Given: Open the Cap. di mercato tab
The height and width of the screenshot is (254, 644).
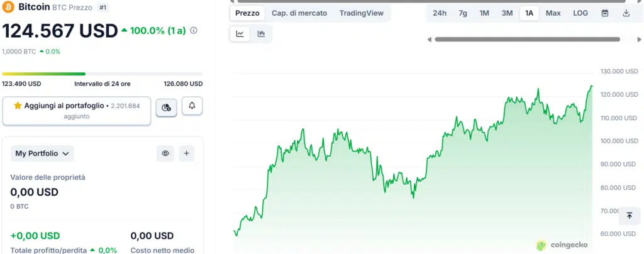Looking at the screenshot, I should 299,13.
